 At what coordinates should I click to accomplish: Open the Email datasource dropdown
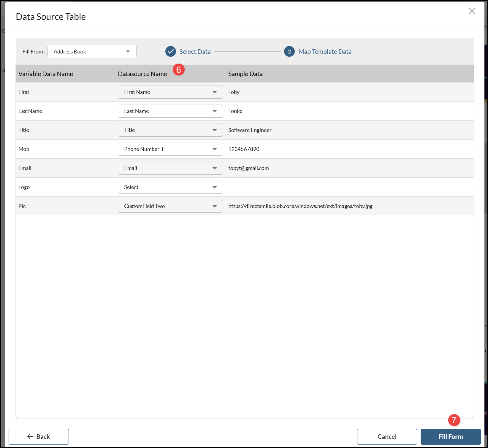pyautogui.click(x=170, y=168)
